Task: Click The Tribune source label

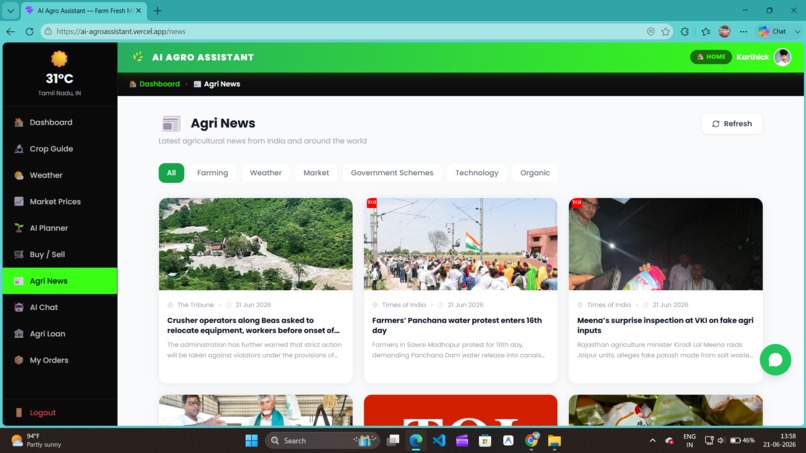Action: click(195, 305)
